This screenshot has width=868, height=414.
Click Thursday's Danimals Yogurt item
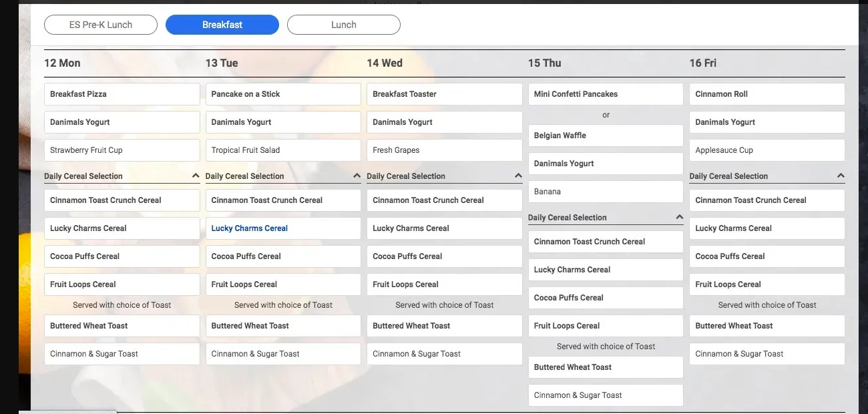pyautogui.click(x=606, y=164)
